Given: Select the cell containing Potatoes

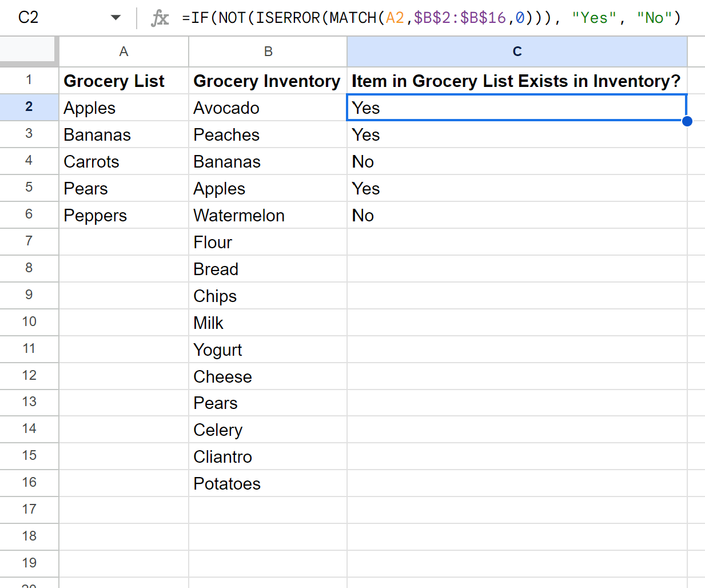Looking at the screenshot, I should point(268,483).
